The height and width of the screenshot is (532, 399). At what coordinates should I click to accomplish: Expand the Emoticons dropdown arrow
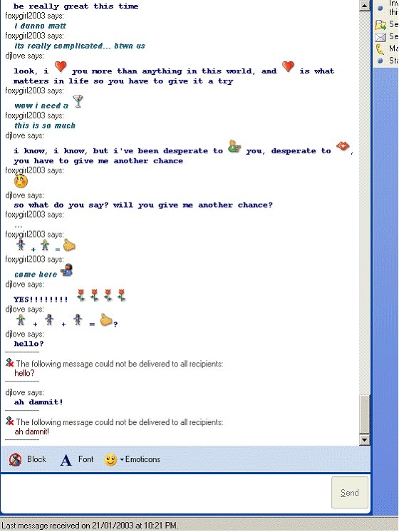122,460
